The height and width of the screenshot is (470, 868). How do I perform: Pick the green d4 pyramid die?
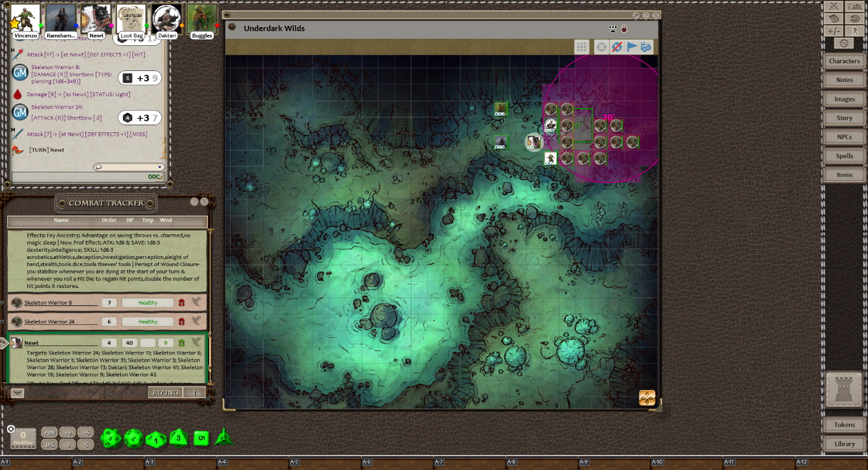pos(223,437)
